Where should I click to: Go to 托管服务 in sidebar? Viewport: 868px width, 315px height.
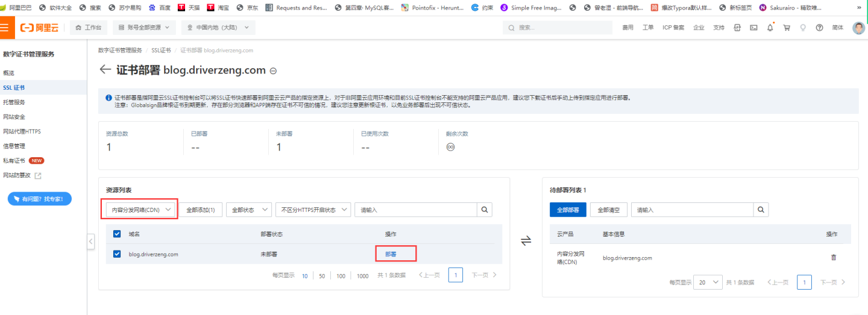pyautogui.click(x=14, y=102)
